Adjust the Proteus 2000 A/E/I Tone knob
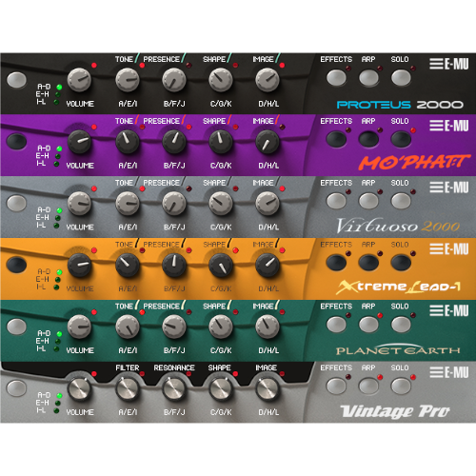Viewport: 476px width, 476px height. click(128, 80)
